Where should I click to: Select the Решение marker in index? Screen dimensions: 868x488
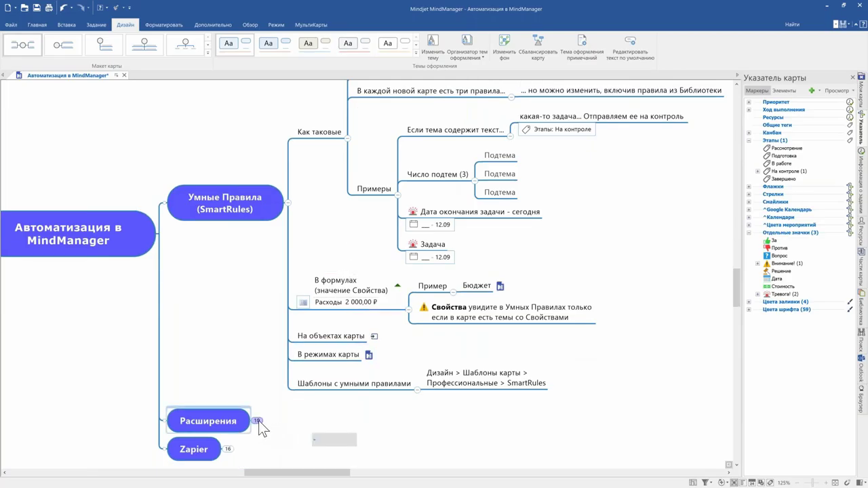click(777, 271)
